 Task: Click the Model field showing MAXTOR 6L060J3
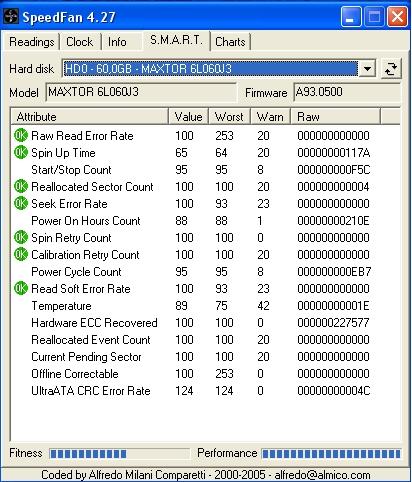point(141,92)
